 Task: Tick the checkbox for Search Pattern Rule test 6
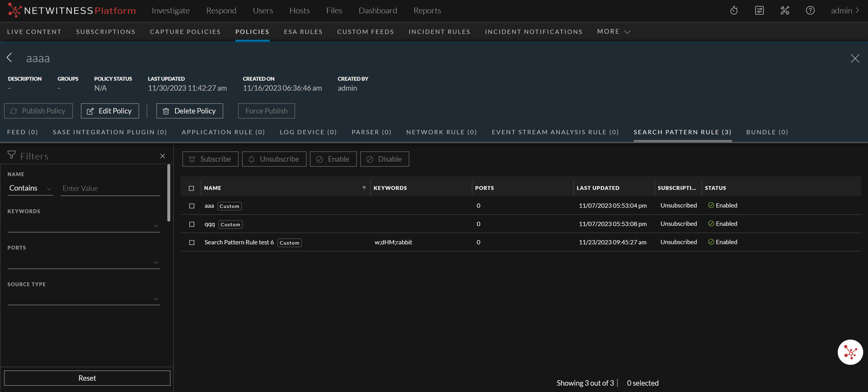click(192, 243)
